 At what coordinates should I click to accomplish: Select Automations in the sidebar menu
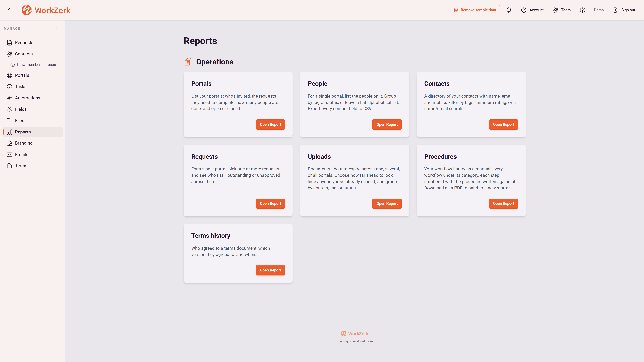pyautogui.click(x=33, y=98)
